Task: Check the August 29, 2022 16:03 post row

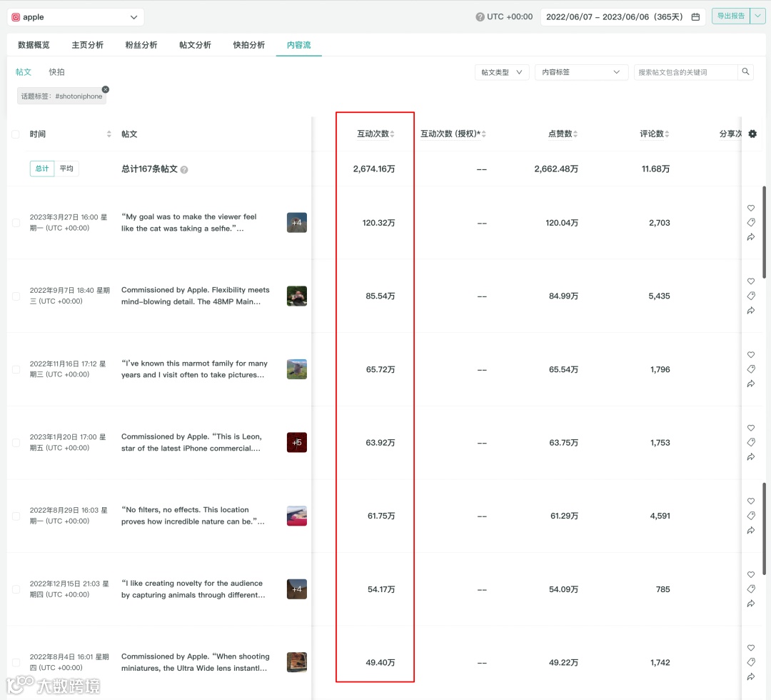Action: point(16,516)
